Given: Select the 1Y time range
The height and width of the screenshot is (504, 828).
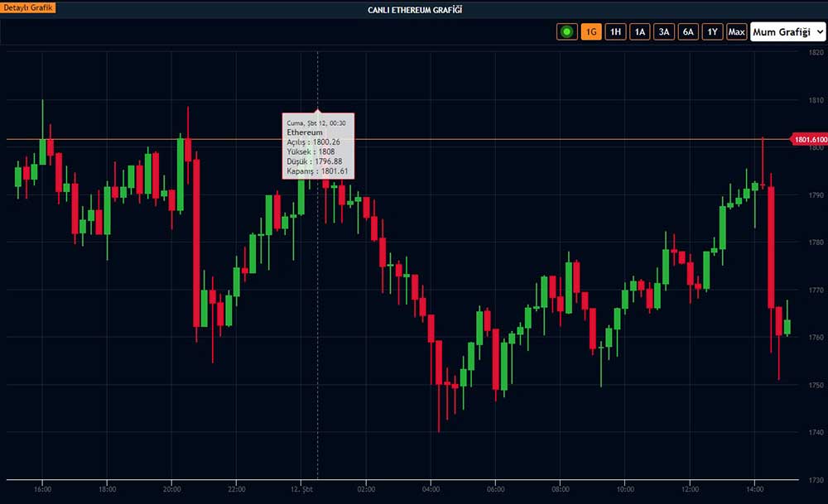Looking at the screenshot, I should tap(712, 31).
